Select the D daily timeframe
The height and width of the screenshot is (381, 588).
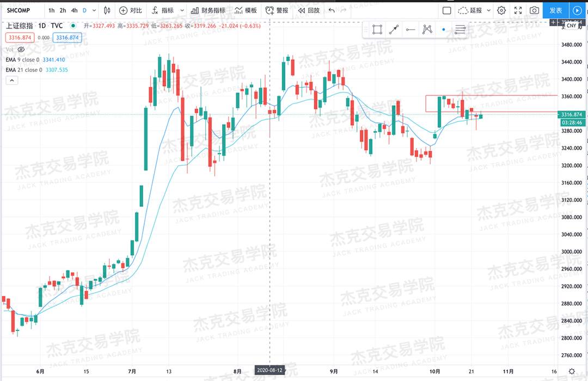pos(85,10)
